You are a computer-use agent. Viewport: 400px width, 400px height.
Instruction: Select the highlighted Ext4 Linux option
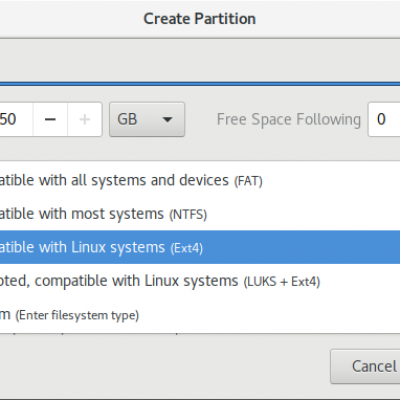(x=200, y=247)
